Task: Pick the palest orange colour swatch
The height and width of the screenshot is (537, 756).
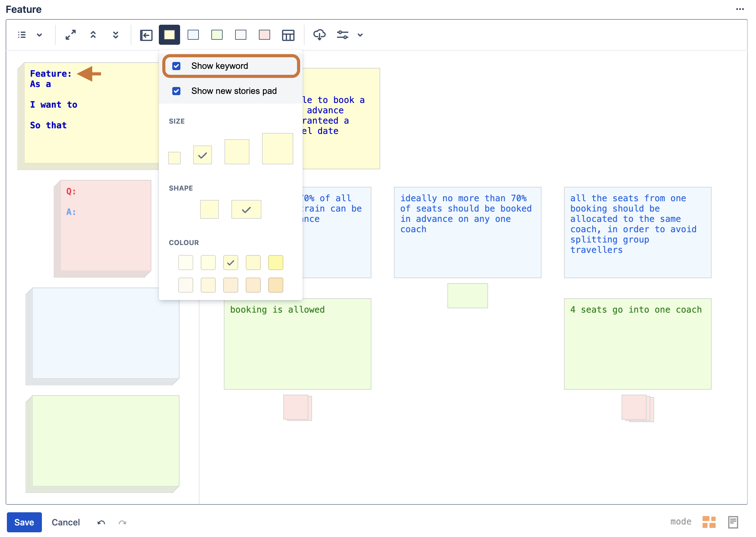Action: (x=186, y=285)
